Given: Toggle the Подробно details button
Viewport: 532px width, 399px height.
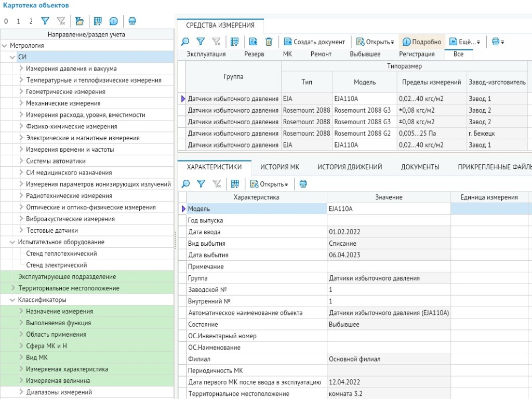Looking at the screenshot, I should coord(422,42).
